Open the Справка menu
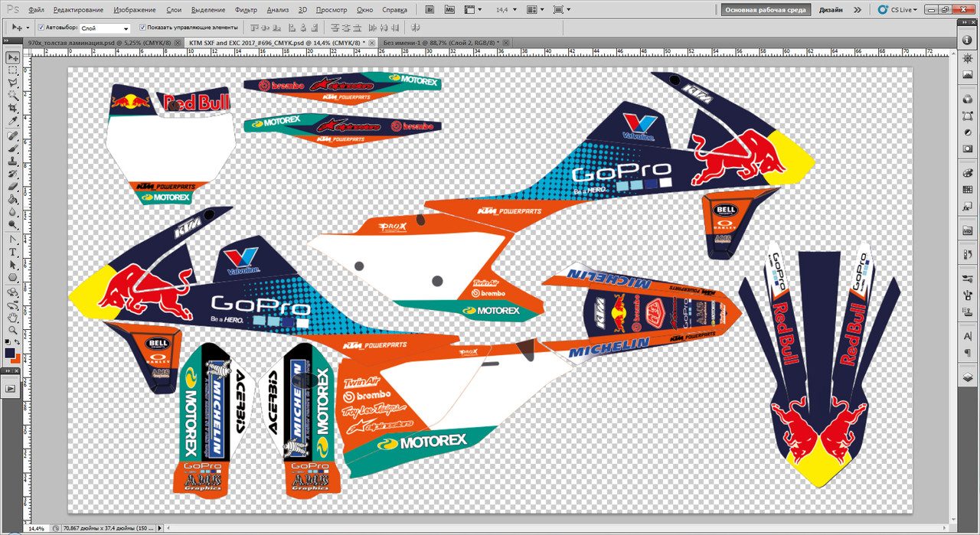This screenshot has height=535, width=980. pos(394,10)
